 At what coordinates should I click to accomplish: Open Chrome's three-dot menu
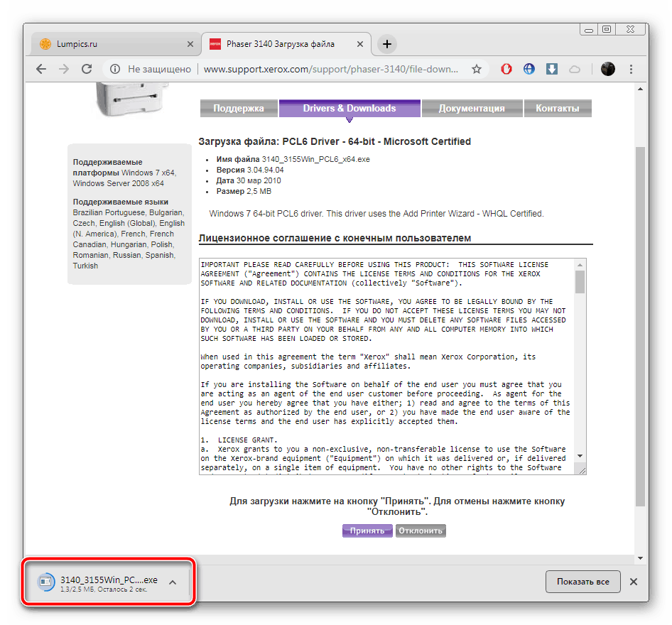click(x=630, y=69)
